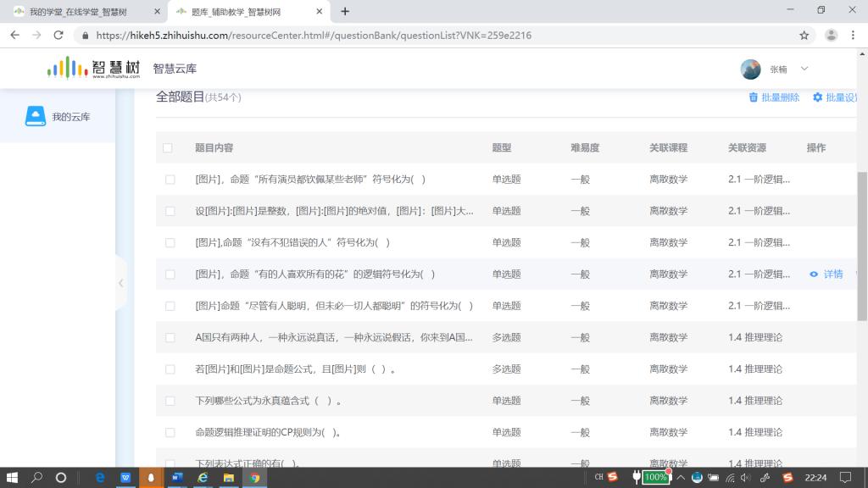Open Chrome from the Windows taskbar
This screenshot has width=868, height=488.
coord(254,478)
